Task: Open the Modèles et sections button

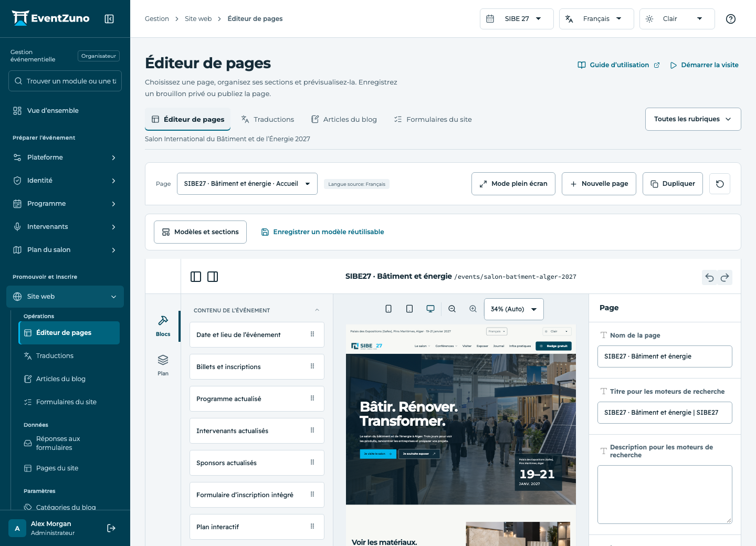Action: click(x=200, y=232)
